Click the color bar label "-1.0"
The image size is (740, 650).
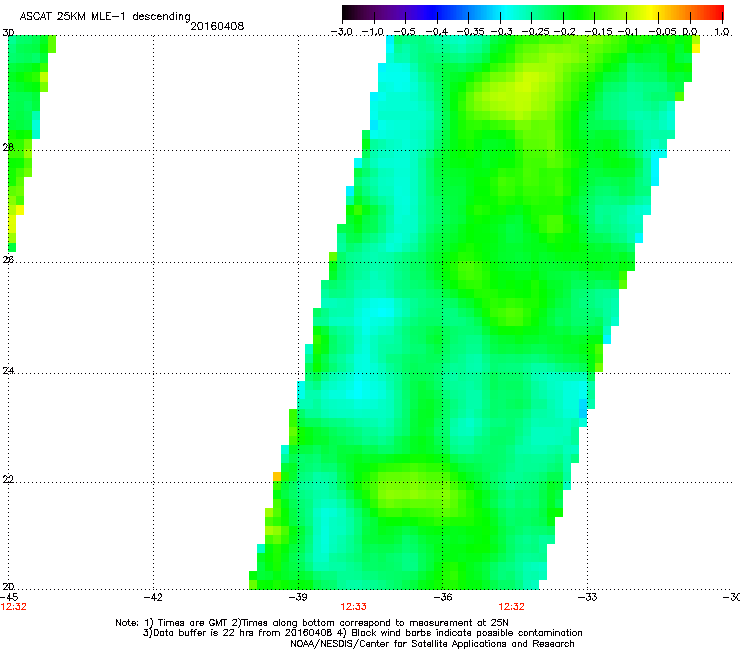pyautogui.click(x=373, y=32)
